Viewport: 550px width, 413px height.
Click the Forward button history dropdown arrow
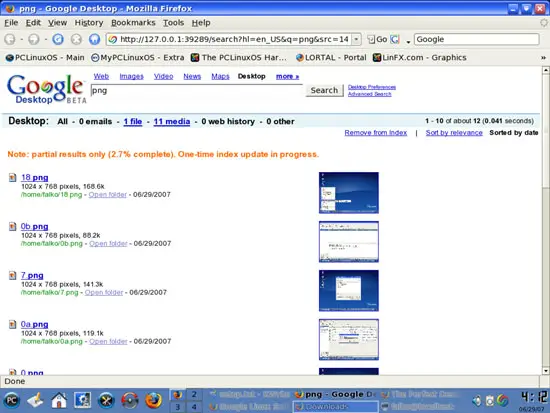pyautogui.click(x=46, y=39)
